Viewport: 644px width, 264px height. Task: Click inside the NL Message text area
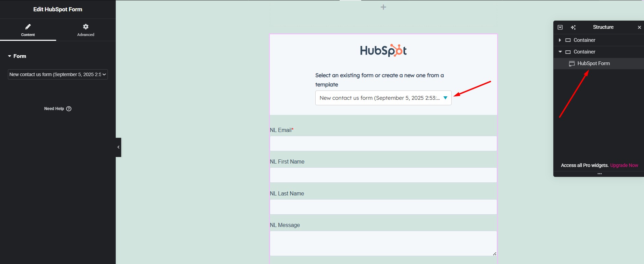(383, 243)
